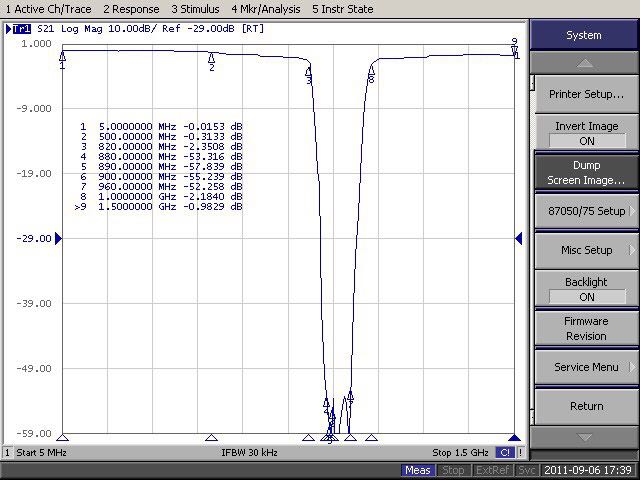The height and width of the screenshot is (480, 640).
Task: Click the ExtRef status indicator
Action: (492, 471)
